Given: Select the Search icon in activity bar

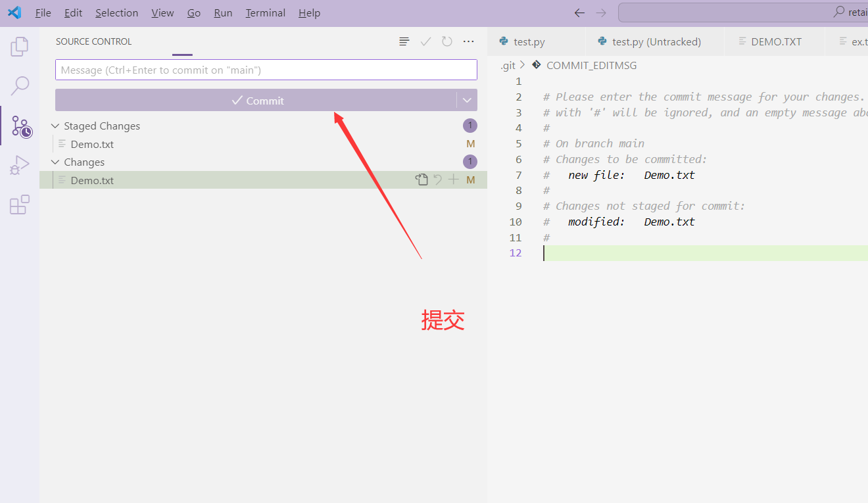Looking at the screenshot, I should coord(20,85).
